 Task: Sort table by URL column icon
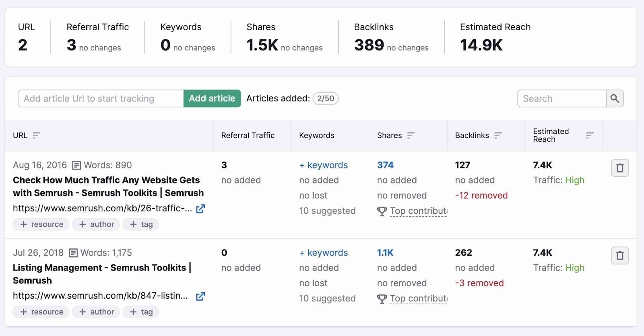(37, 135)
